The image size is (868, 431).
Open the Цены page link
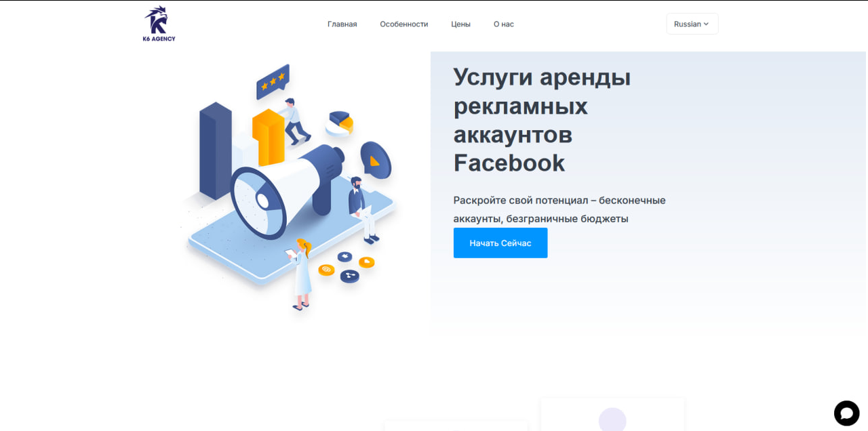pyautogui.click(x=460, y=24)
